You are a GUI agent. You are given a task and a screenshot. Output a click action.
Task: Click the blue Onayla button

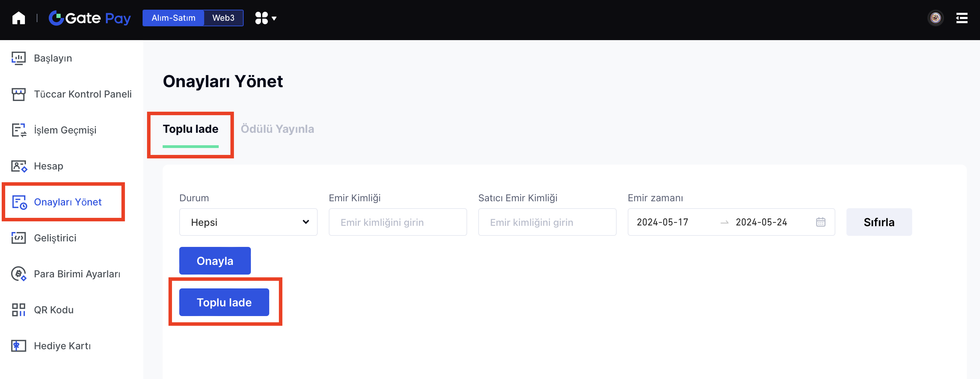point(215,261)
